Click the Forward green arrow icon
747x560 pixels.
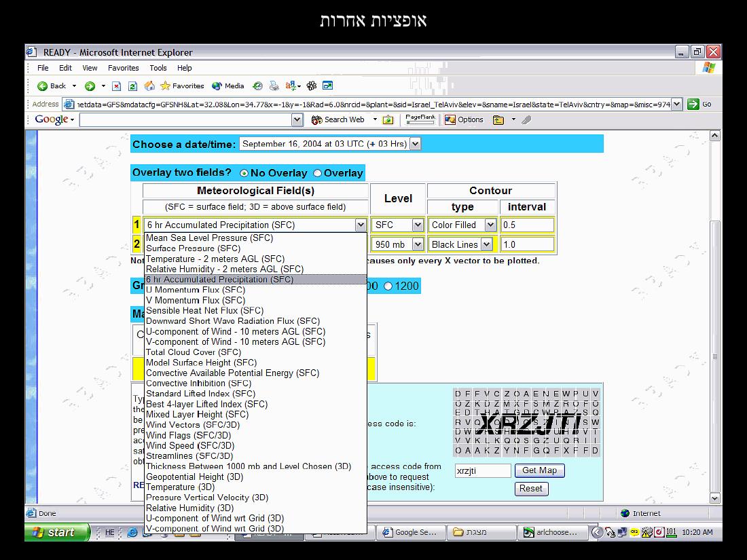[x=90, y=86]
